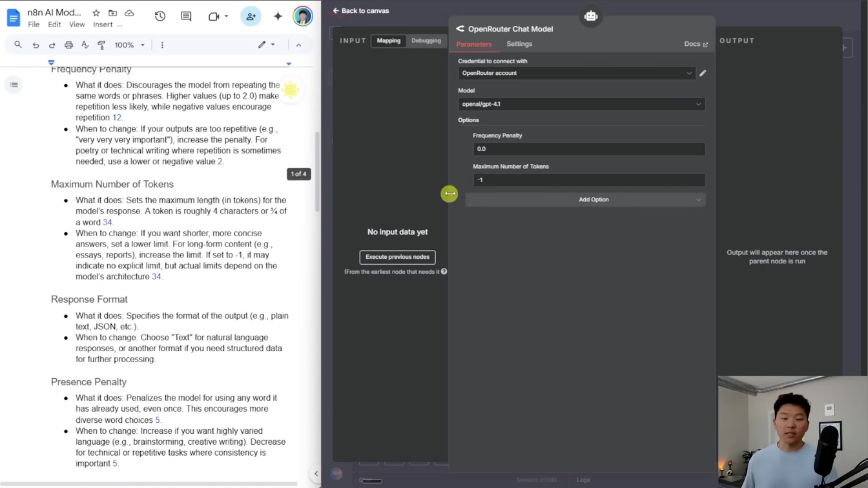Open the openai/gpt-4.1 model dropdown
Screen dimensions: 868x488
(x=581, y=104)
